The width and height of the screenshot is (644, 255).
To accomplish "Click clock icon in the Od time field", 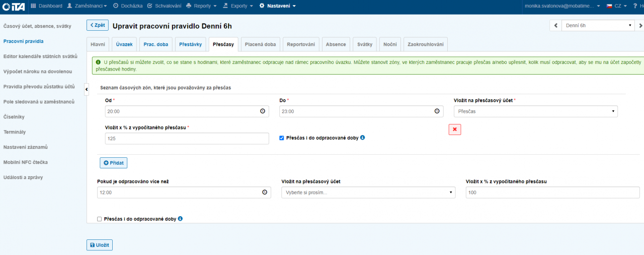I will coord(263,111).
